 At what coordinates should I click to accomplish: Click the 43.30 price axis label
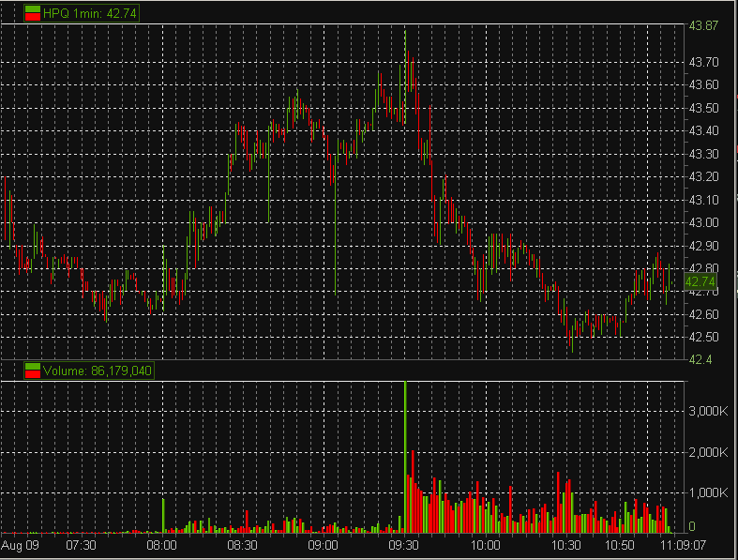coord(703,154)
